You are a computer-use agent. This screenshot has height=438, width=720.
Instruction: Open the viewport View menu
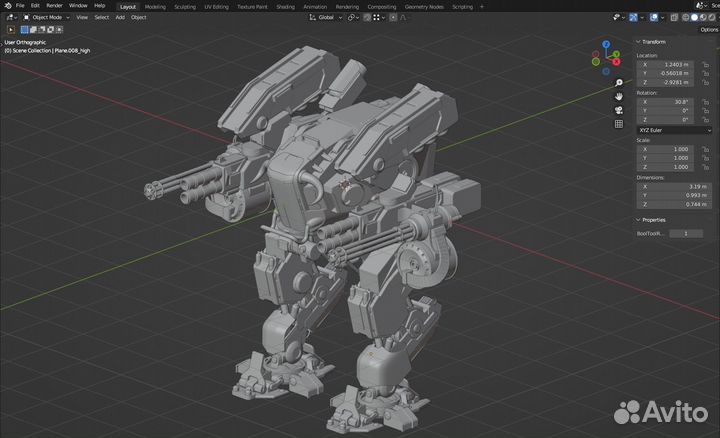pos(82,17)
